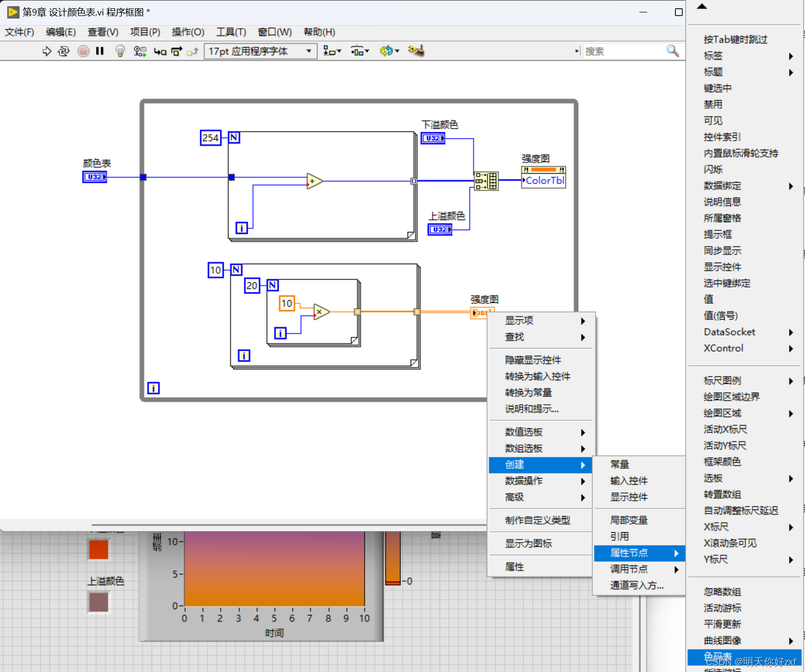Open the 编辑(E) menu
805x672 pixels.
(x=61, y=32)
